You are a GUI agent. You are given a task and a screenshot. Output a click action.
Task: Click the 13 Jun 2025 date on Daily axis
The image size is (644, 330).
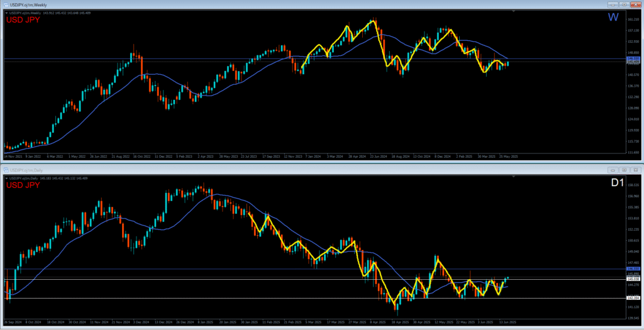[x=508, y=322]
